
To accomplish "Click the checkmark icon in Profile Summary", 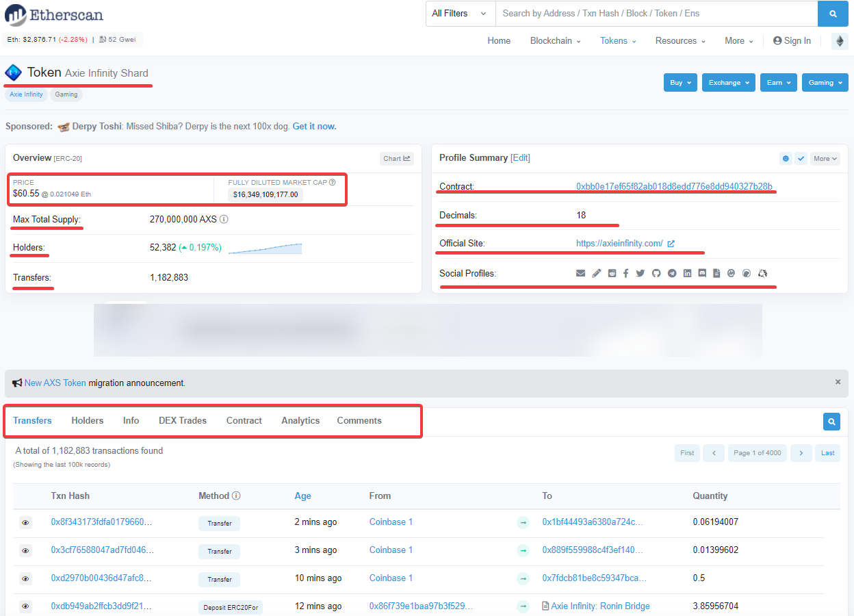I will (x=801, y=158).
